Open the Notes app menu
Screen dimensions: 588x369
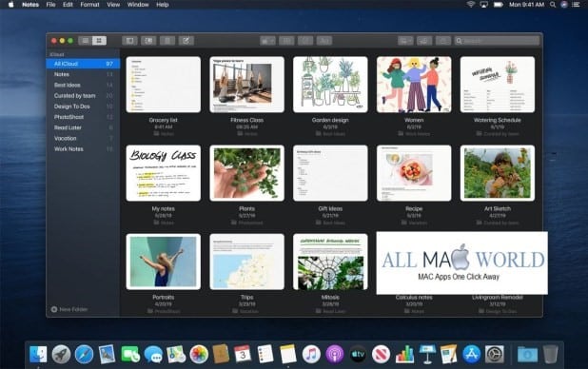tap(30, 5)
